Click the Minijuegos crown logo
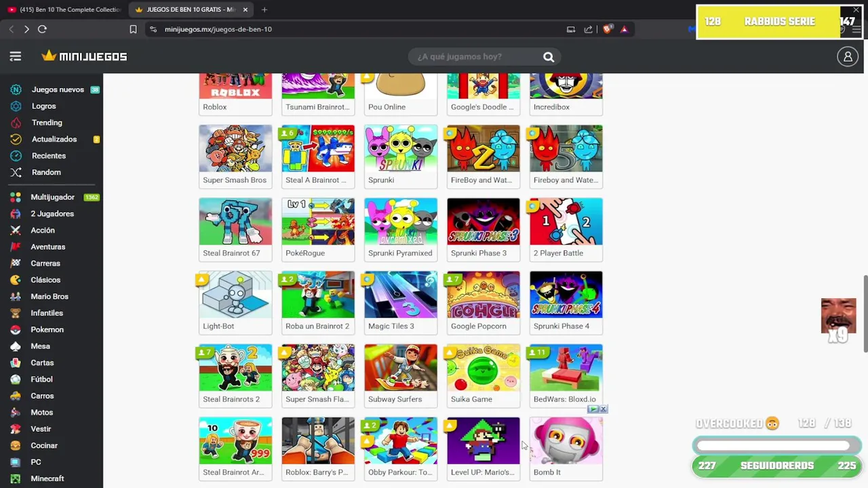This screenshot has width=868, height=488. pos(84,56)
